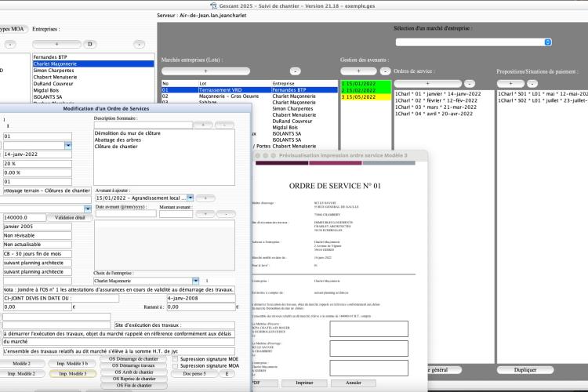Click the 140000.0 amount field
Image resolution: width=588 pixels, height=392 pixels.
(24, 218)
